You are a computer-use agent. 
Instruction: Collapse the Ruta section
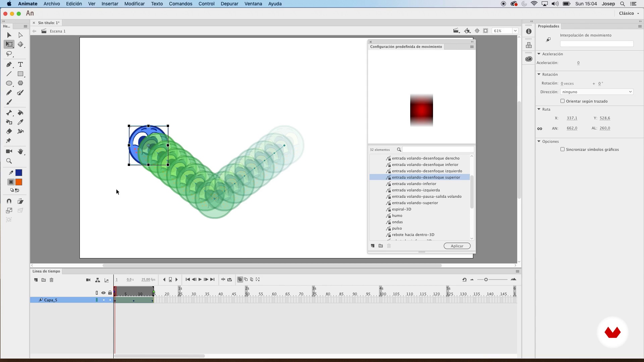click(539, 109)
